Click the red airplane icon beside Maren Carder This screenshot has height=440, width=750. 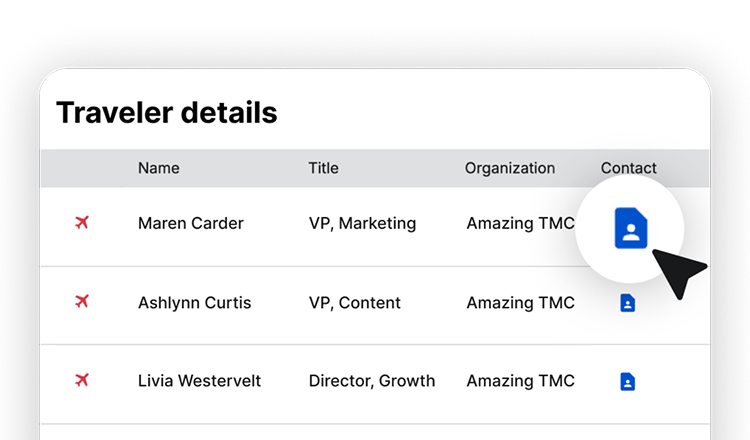coord(82,222)
